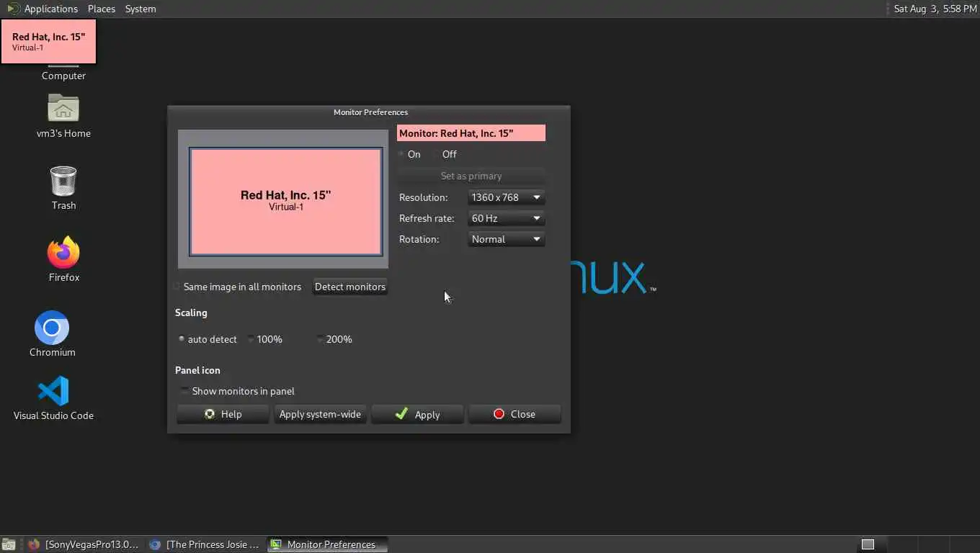Screen dimensions: 980x553
Task: Click the show desktop icon in bottom panel
Action: (8, 544)
